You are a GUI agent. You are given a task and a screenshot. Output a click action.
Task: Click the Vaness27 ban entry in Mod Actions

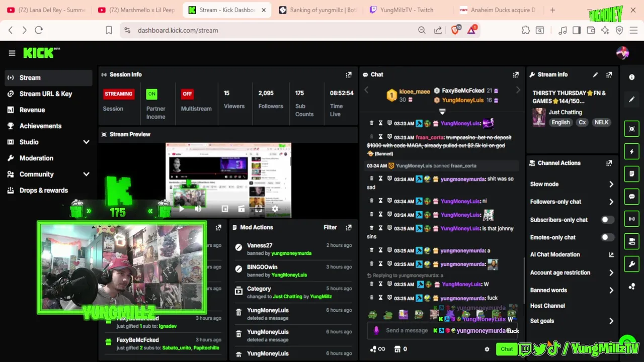coord(294,249)
